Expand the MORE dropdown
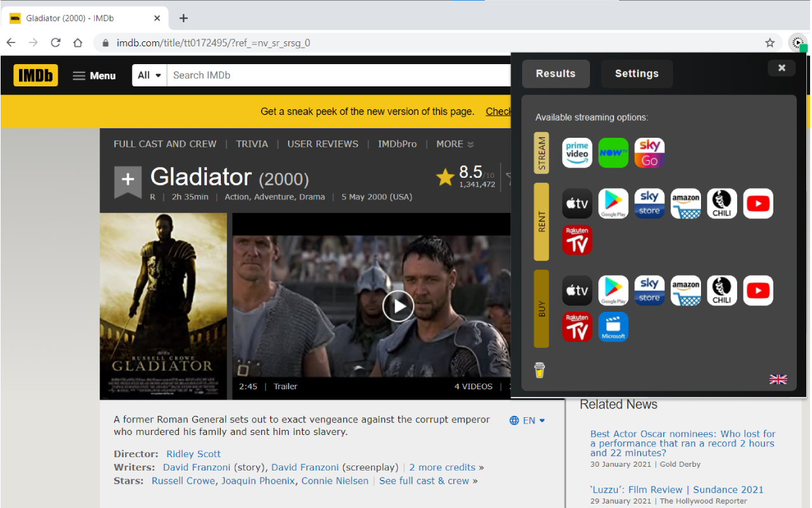 455,144
